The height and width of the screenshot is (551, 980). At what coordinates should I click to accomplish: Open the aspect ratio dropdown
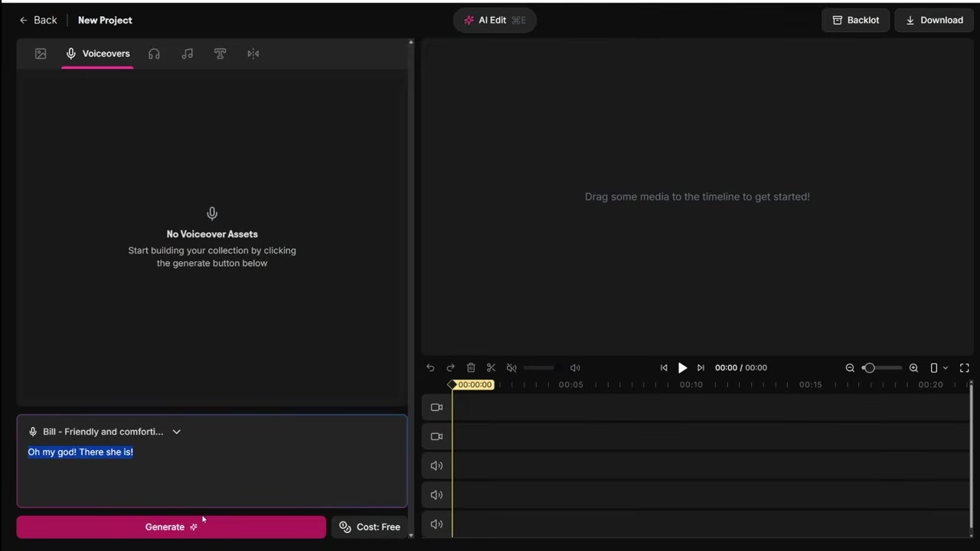click(939, 368)
